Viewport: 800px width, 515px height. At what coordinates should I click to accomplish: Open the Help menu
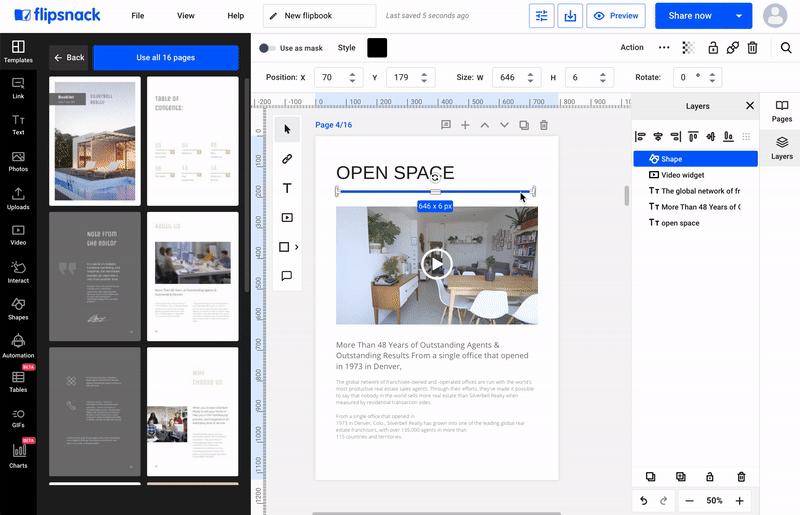coord(236,16)
